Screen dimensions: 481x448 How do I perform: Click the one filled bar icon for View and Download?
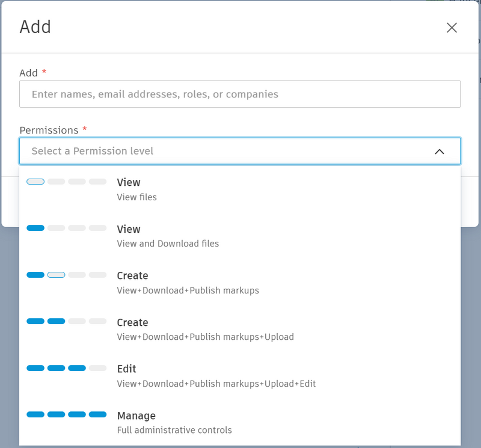(67, 229)
